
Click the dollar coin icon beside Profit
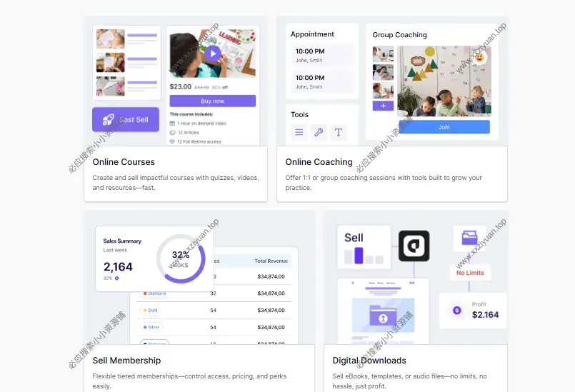click(456, 311)
